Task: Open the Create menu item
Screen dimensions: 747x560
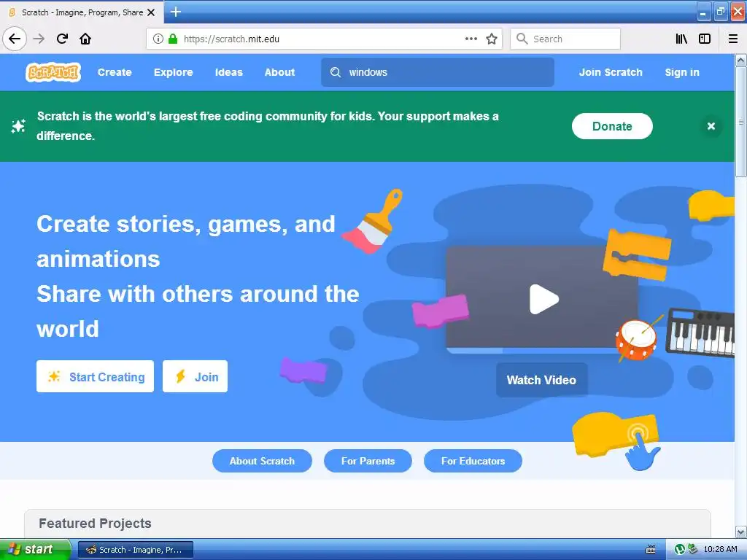Action: coord(115,72)
